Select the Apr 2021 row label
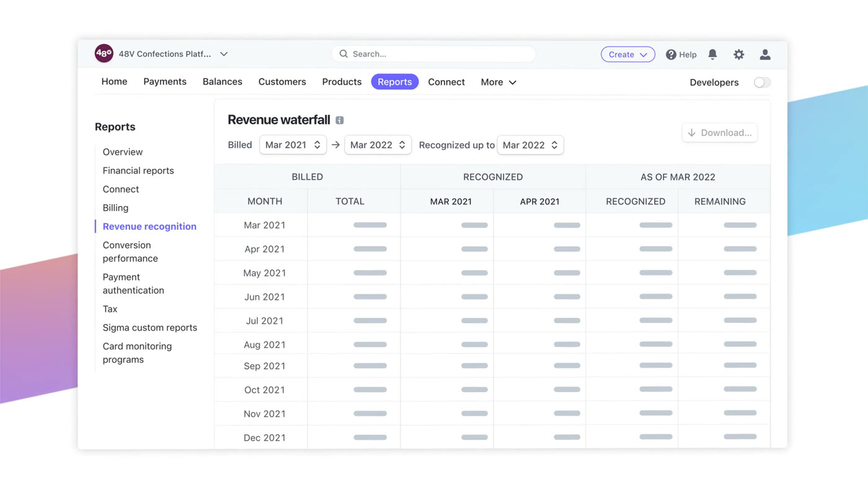 click(265, 249)
